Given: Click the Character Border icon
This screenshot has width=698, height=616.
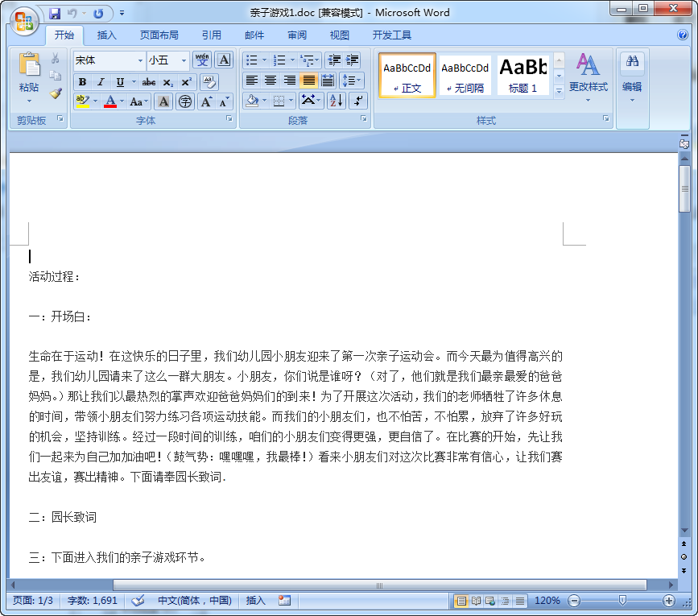Looking at the screenshot, I should [223, 60].
